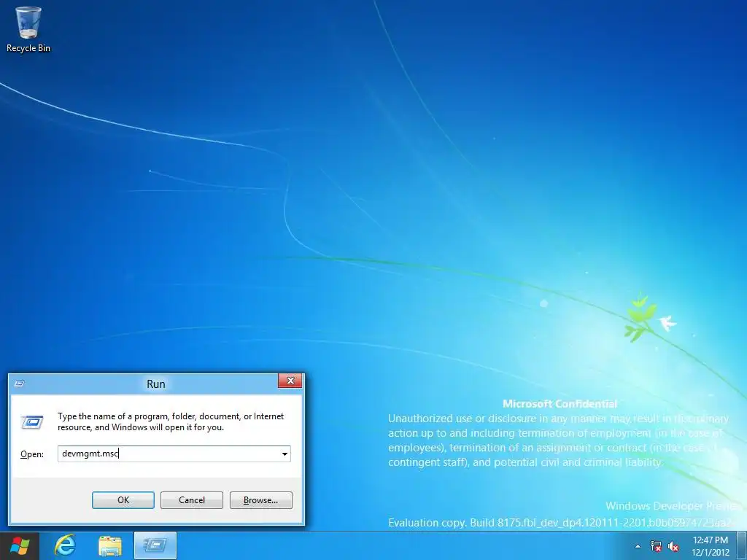Click the Browse... button

(260, 500)
